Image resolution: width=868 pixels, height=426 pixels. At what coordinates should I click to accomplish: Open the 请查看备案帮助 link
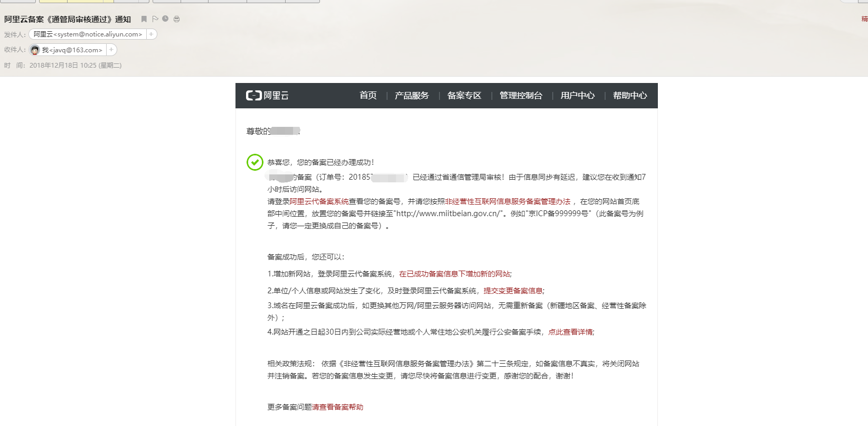pos(338,407)
